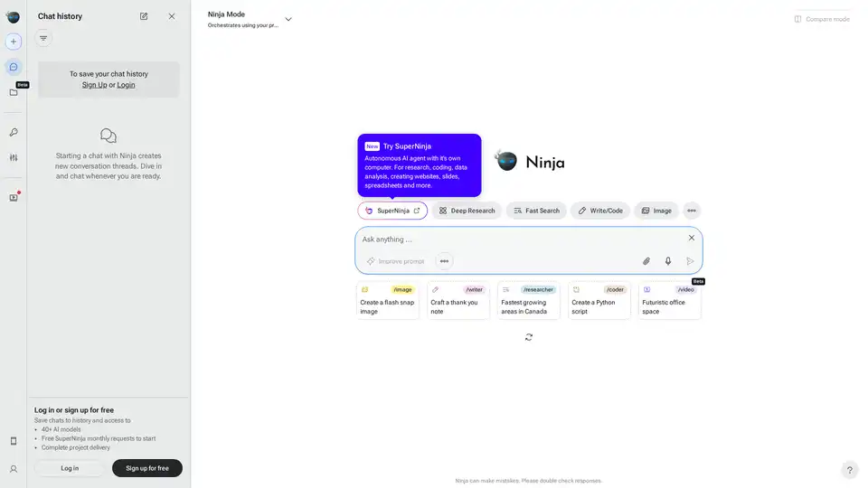This screenshot has height=488, width=868.
Task: Expand the Ninja Mode dropdown chevron
Action: point(288,19)
